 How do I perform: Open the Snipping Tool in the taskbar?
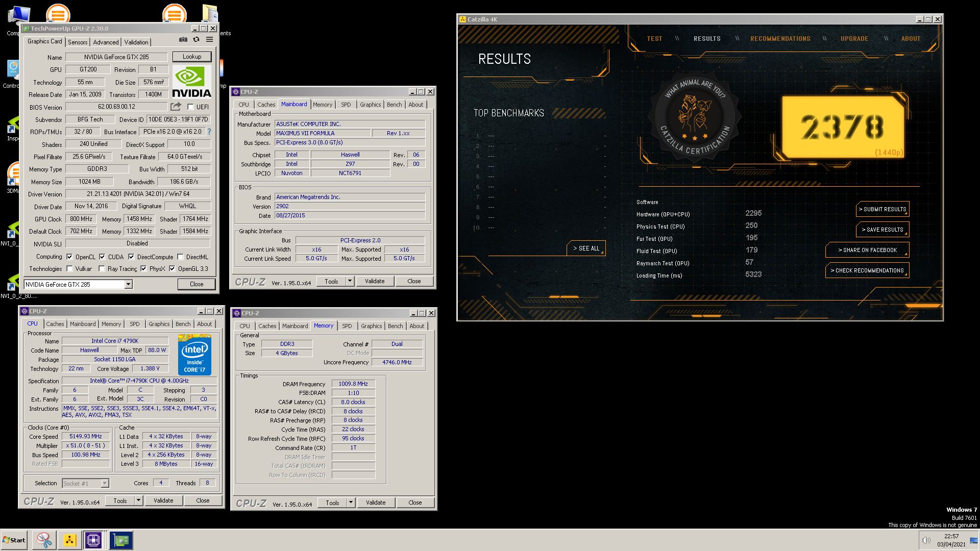[x=44, y=540]
